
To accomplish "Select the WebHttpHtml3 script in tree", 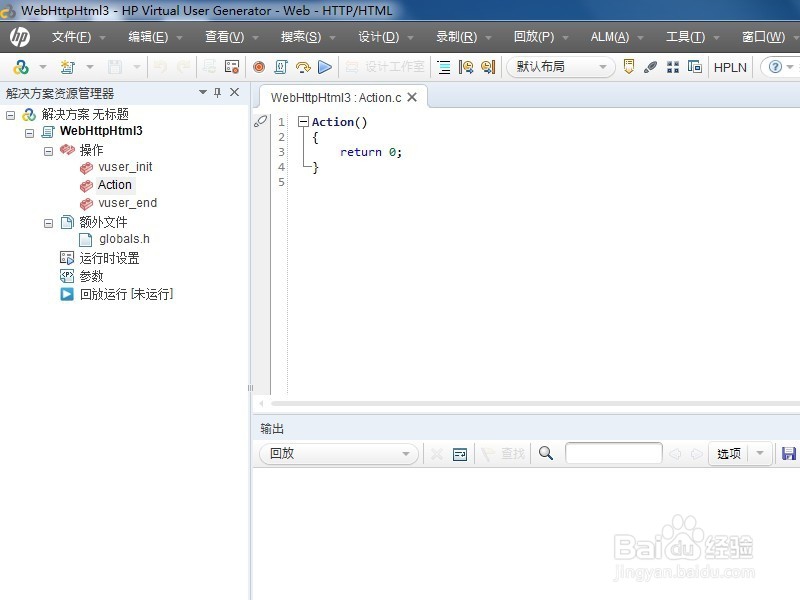I will tap(101, 131).
